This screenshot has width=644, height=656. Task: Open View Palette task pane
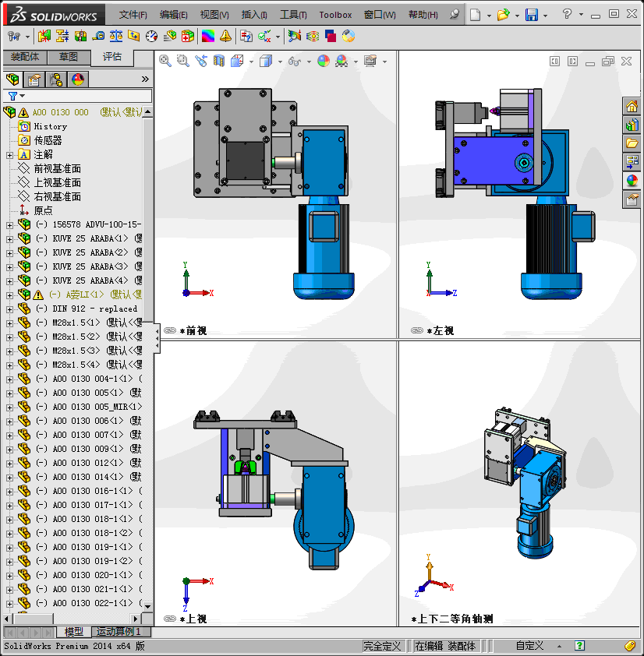click(x=632, y=162)
